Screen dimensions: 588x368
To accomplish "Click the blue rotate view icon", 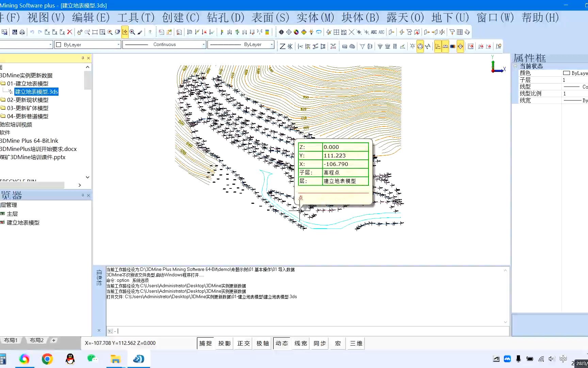I will pos(319,32).
